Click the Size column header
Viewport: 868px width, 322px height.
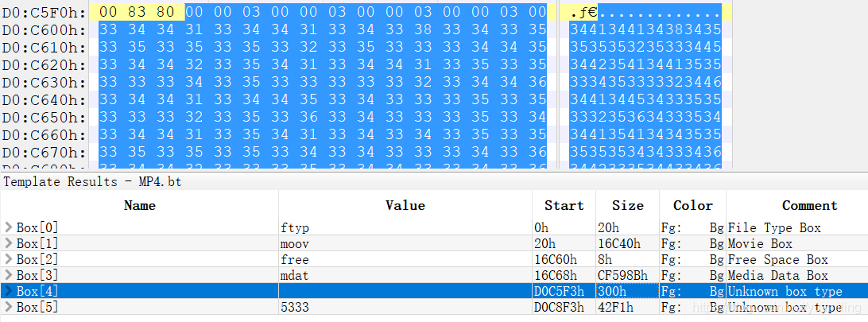click(x=627, y=205)
